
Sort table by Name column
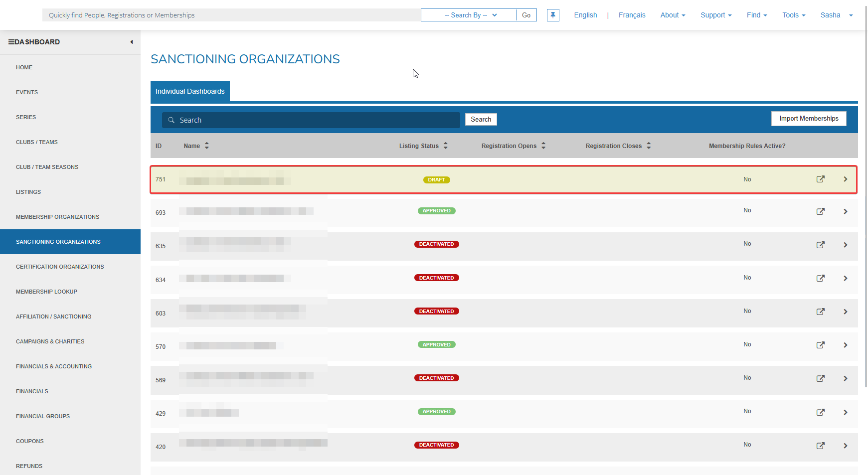pos(206,146)
